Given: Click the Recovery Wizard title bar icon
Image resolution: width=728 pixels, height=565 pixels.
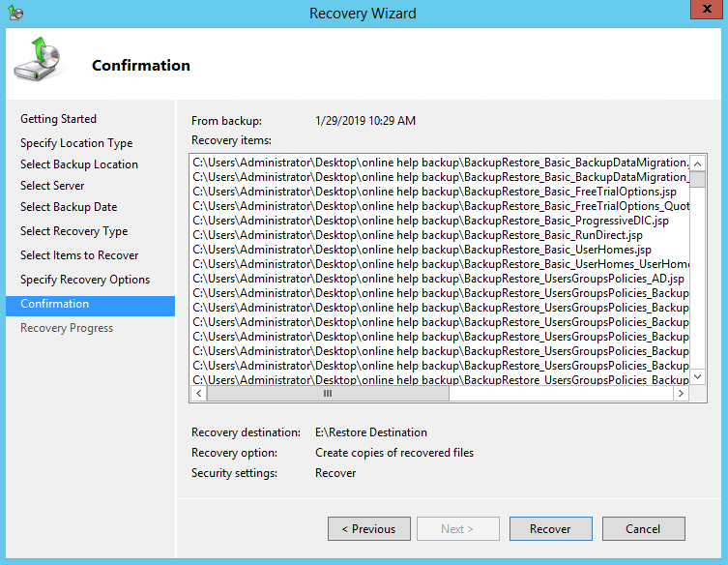Looking at the screenshot, I should (x=15, y=13).
